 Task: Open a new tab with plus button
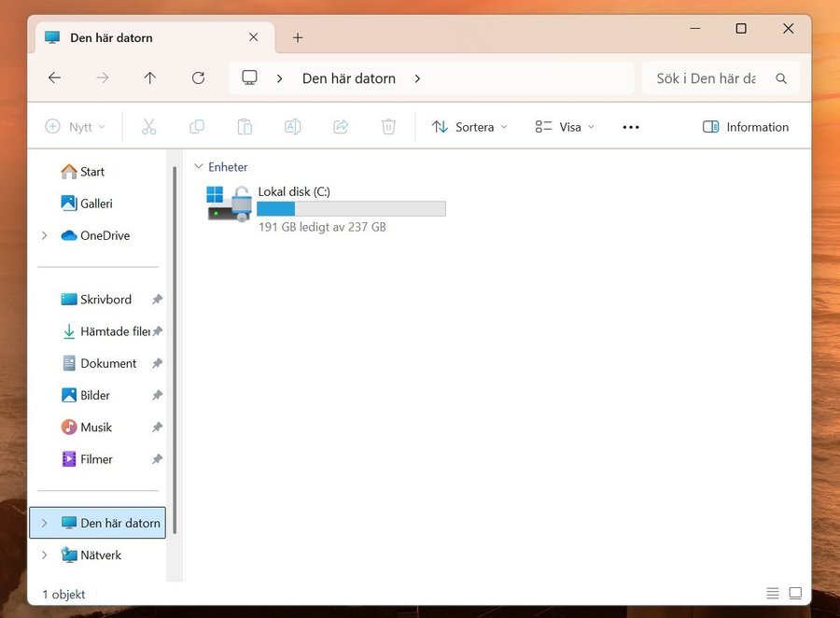coord(298,37)
